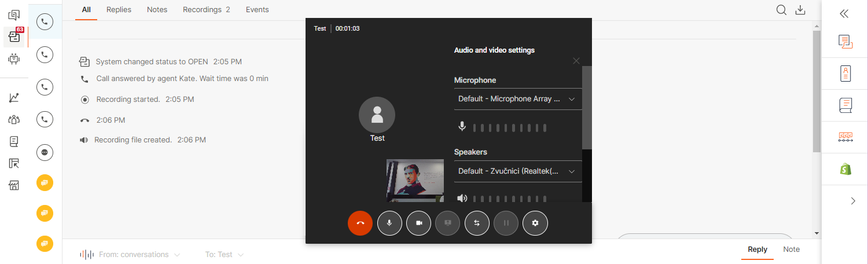Collapse the right sidebar with double chevron
This screenshot has height=264, width=868.
point(844,14)
